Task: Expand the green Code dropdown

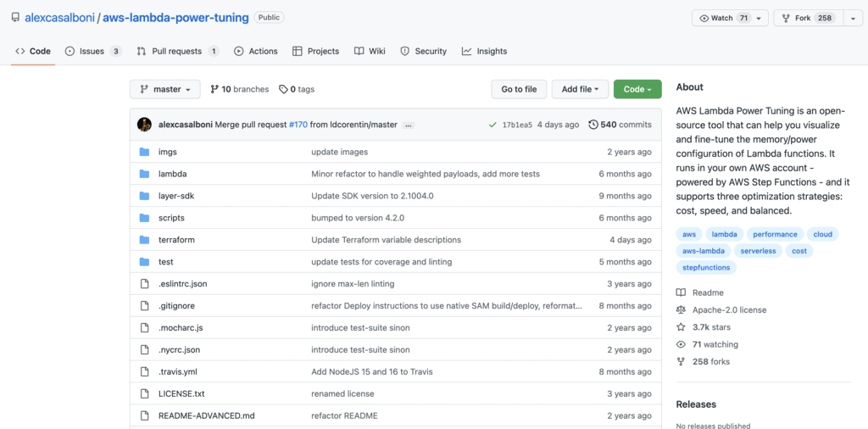Action: [637, 89]
